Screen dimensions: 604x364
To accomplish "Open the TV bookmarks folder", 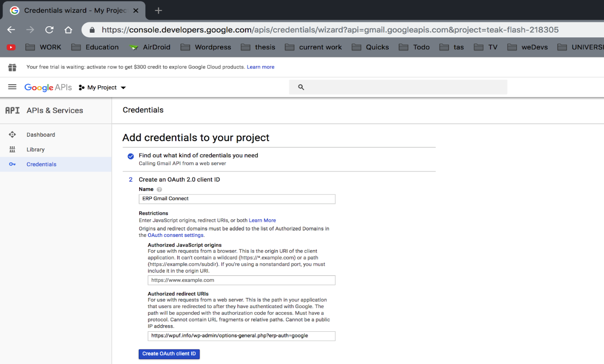I will [x=486, y=47].
